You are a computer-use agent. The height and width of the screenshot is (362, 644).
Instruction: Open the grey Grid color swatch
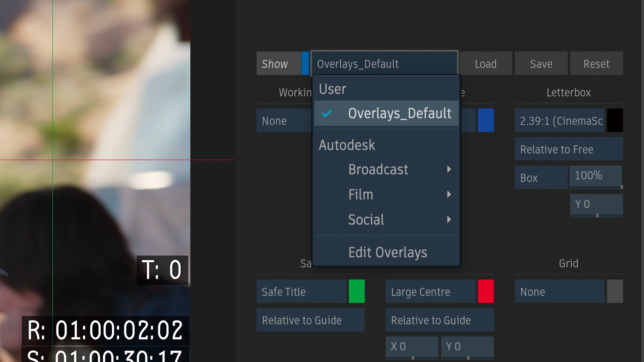pyautogui.click(x=615, y=292)
